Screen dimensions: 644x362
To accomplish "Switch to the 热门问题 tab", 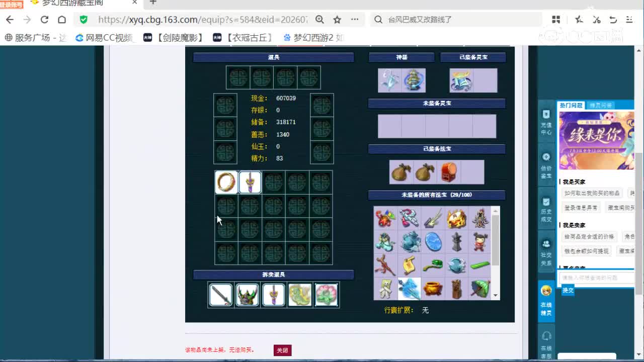I will [x=571, y=105].
